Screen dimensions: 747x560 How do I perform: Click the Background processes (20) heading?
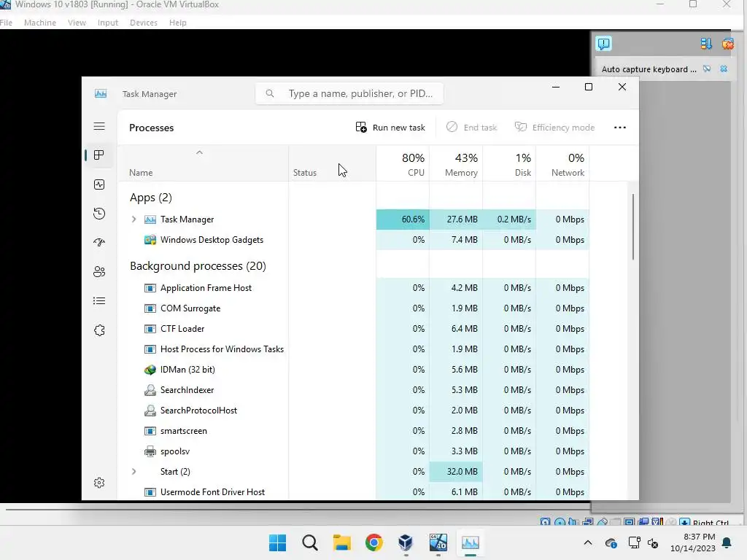[x=198, y=265]
